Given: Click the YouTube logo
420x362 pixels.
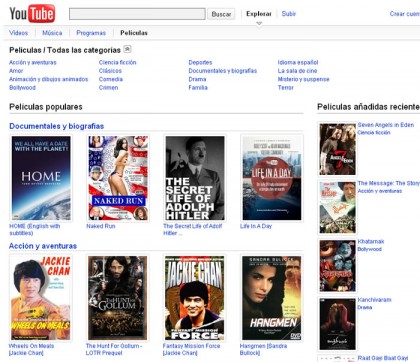Looking at the screenshot, I should 32,13.
